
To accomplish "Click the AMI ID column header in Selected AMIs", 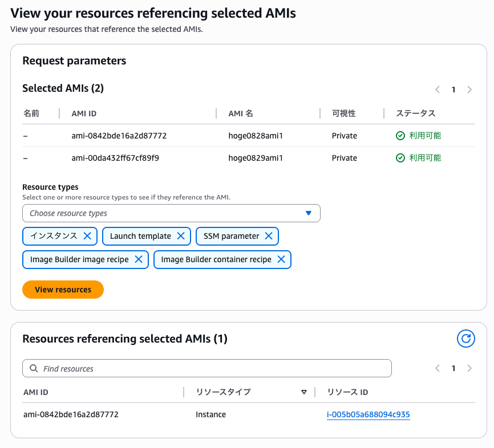I will click(x=84, y=113).
